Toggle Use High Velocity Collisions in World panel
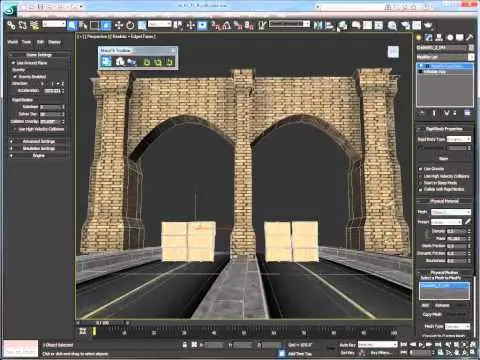Screen dimensions: 480x360 [x=15, y=129]
